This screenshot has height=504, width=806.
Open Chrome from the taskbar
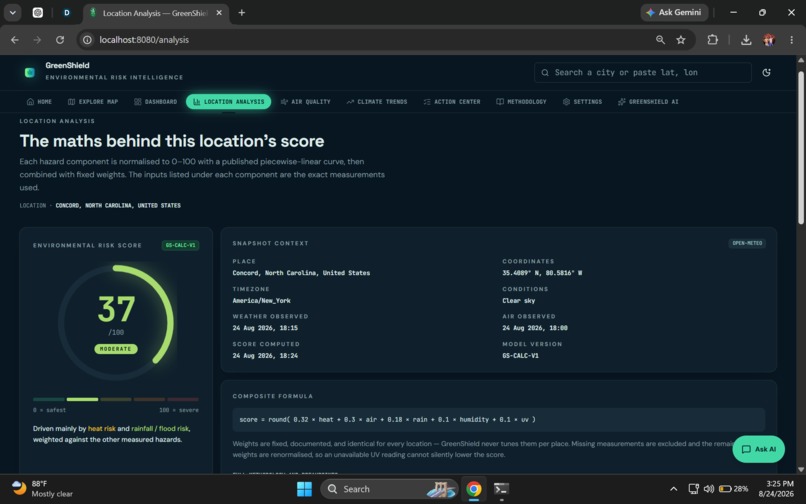[473, 489]
